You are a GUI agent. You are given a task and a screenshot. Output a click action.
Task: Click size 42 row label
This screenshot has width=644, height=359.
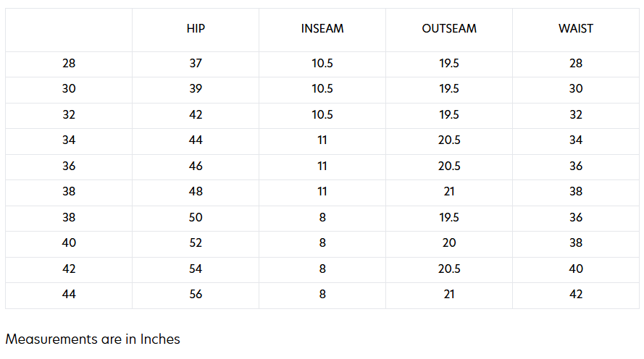69,269
